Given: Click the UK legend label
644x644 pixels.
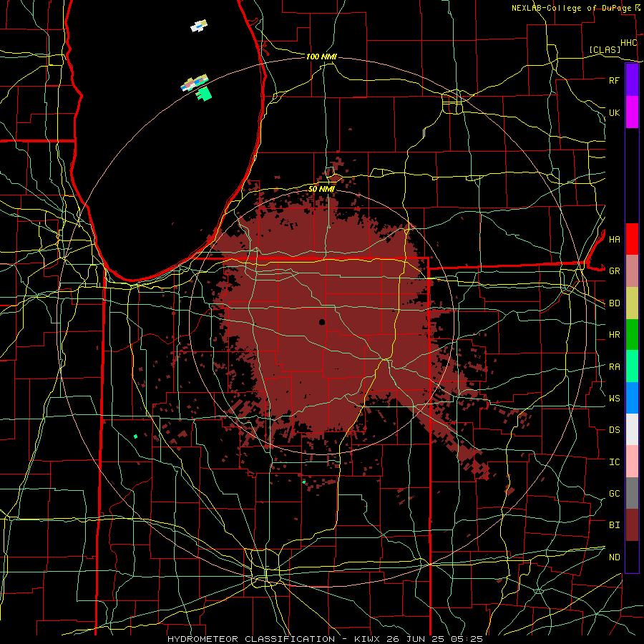Looking at the screenshot, I should (x=614, y=112).
